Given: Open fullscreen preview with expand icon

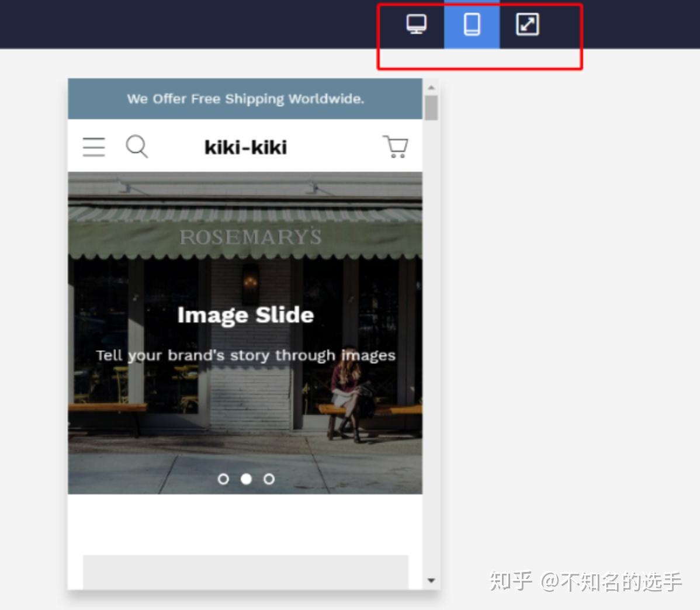Looking at the screenshot, I should pyautogui.click(x=527, y=24).
